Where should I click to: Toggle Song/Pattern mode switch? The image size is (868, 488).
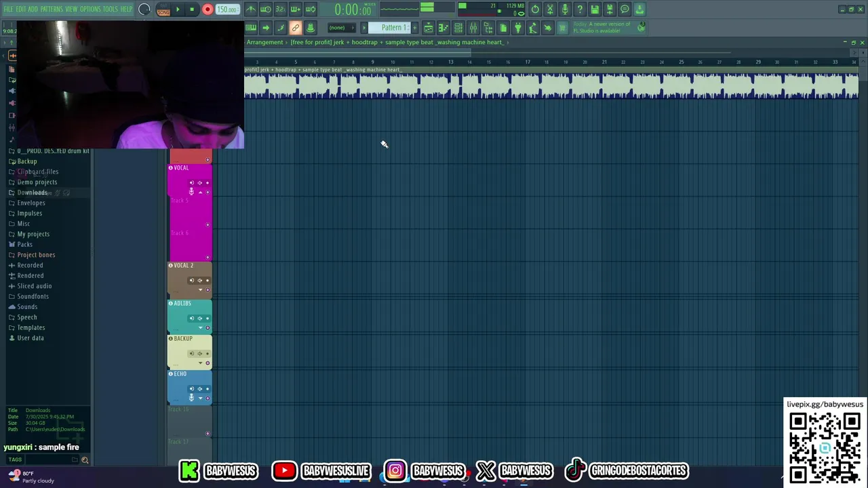click(163, 10)
